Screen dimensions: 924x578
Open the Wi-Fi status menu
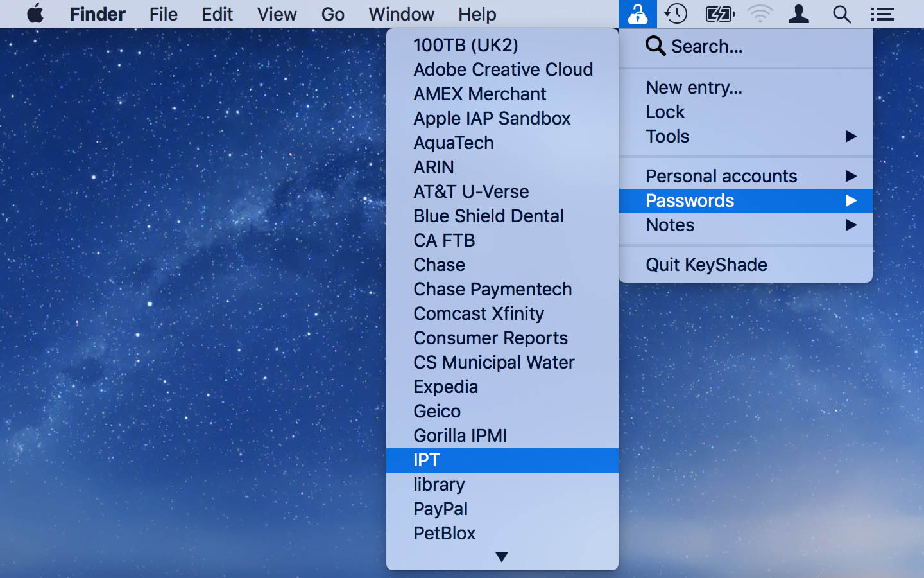tap(760, 13)
